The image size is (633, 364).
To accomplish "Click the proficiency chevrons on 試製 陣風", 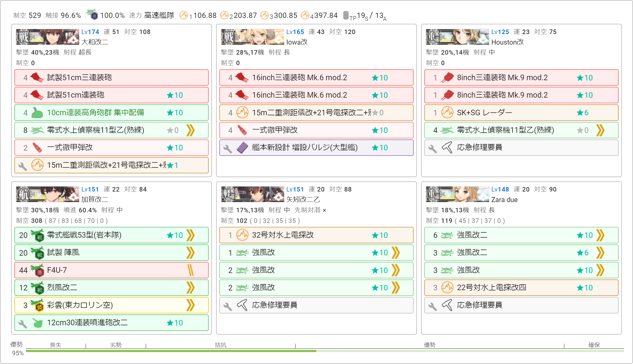I will click(x=190, y=253).
